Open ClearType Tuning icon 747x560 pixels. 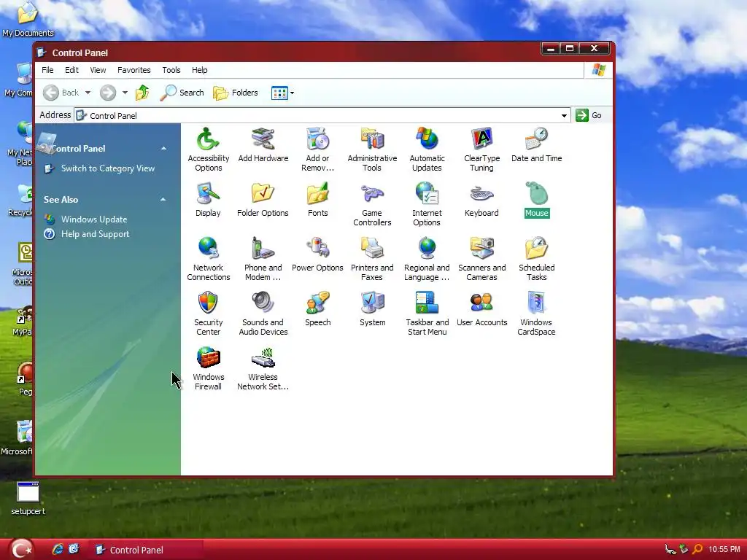pos(481,149)
